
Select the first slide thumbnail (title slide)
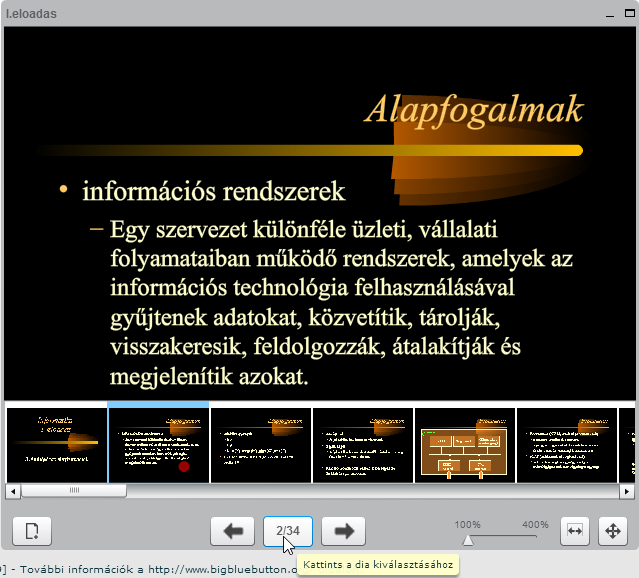(x=57, y=445)
